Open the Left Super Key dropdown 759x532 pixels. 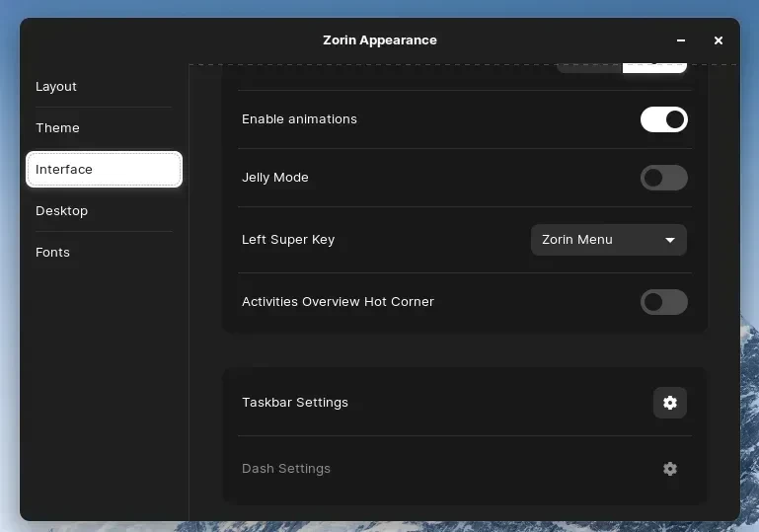pos(609,240)
